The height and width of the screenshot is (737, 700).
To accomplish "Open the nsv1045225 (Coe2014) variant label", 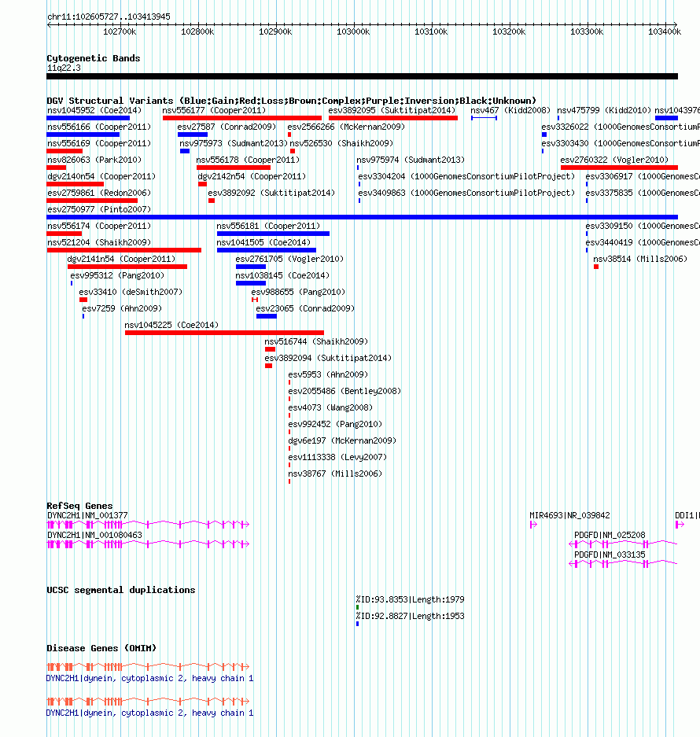I will pyautogui.click(x=171, y=325).
